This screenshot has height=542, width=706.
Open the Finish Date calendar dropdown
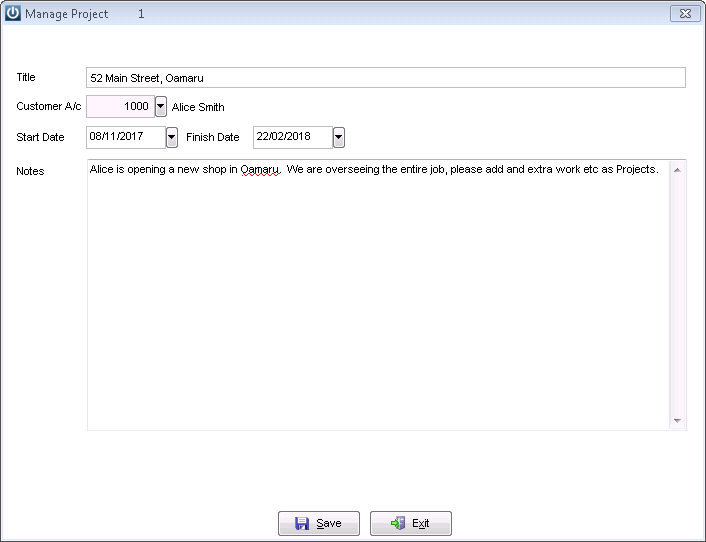coord(339,137)
